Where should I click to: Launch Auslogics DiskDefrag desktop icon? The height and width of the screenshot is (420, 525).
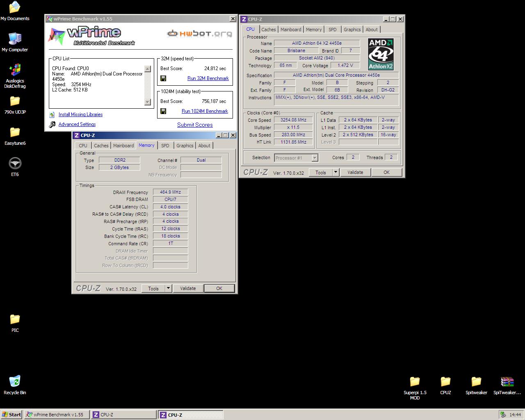point(15,76)
